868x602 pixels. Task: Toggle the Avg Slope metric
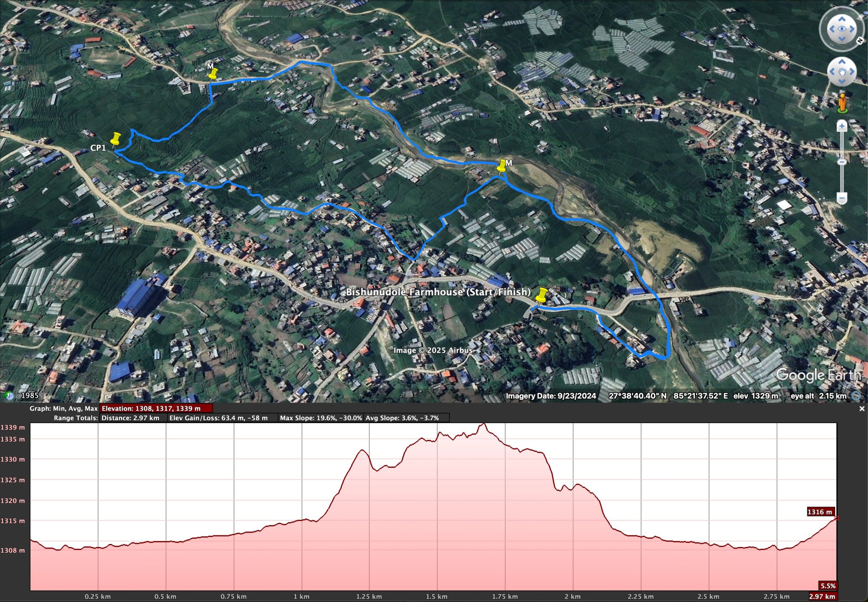coord(406,418)
